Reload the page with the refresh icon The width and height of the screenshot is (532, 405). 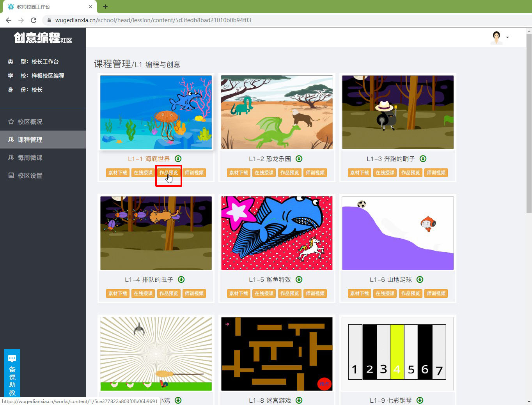pos(34,20)
